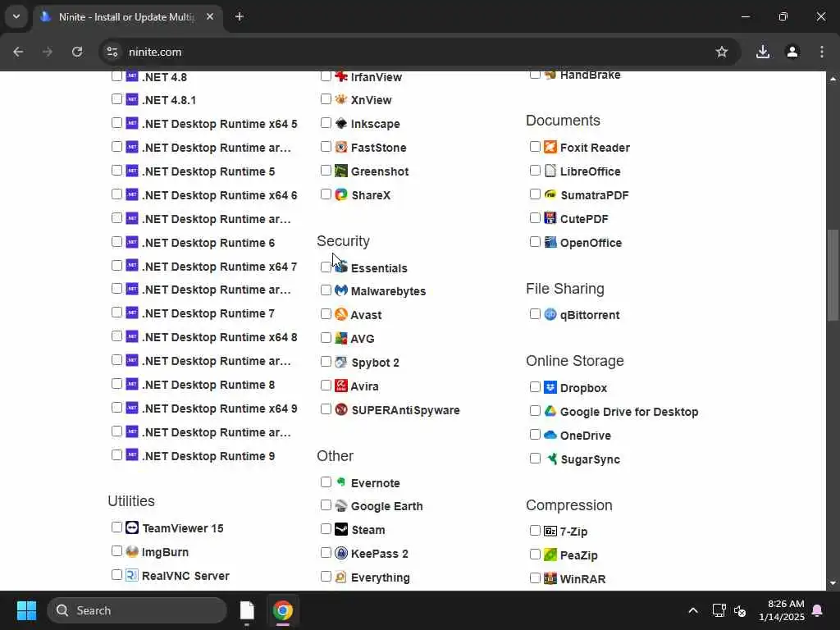840x630 pixels.
Task: View site information icon in address bar
Action: click(112, 52)
